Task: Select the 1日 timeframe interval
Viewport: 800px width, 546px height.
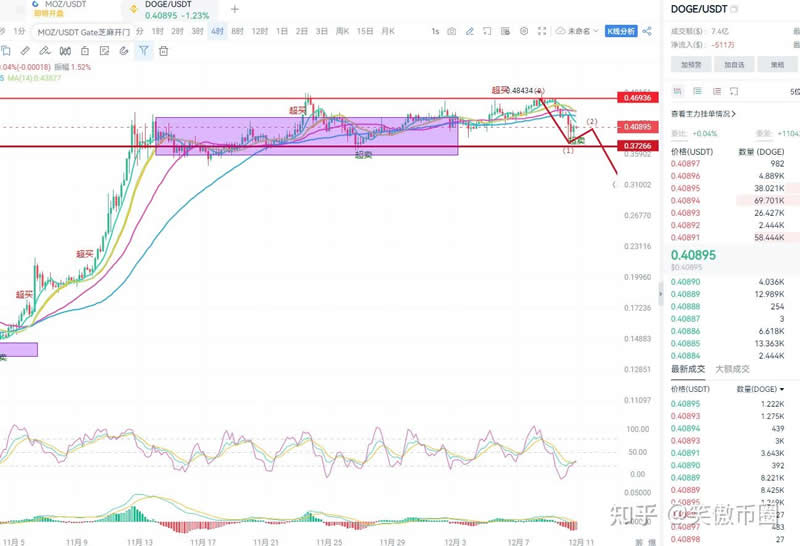Action: tap(282, 32)
